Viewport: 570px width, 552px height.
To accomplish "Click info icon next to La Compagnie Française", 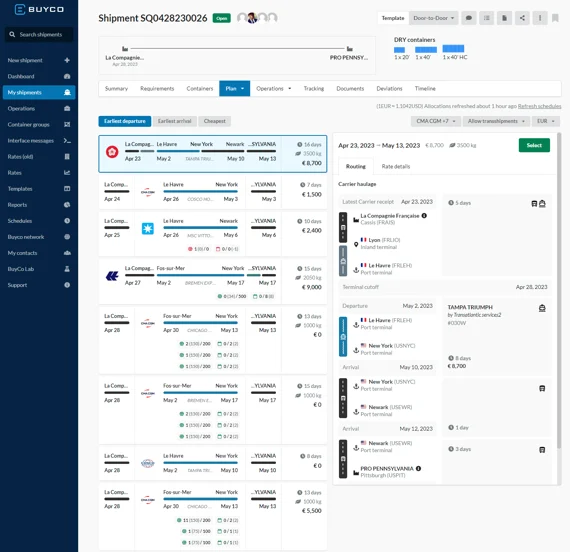I will pyautogui.click(x=424, y=216).
